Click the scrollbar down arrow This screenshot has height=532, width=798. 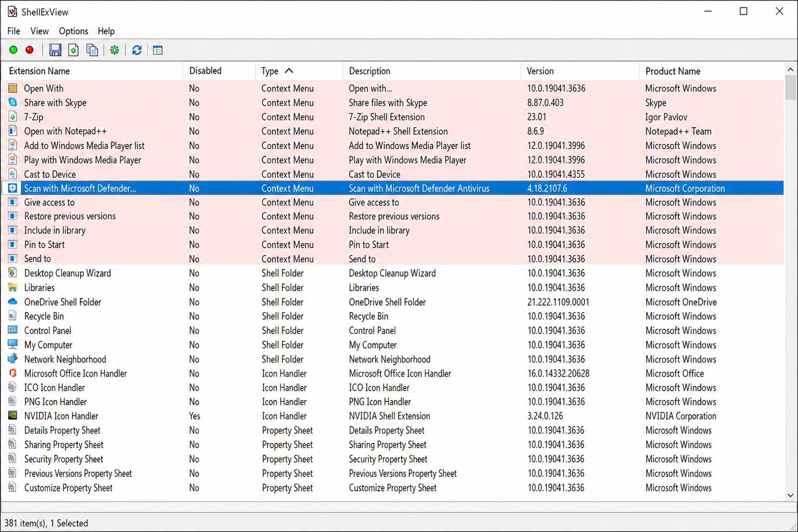[790, 495]
